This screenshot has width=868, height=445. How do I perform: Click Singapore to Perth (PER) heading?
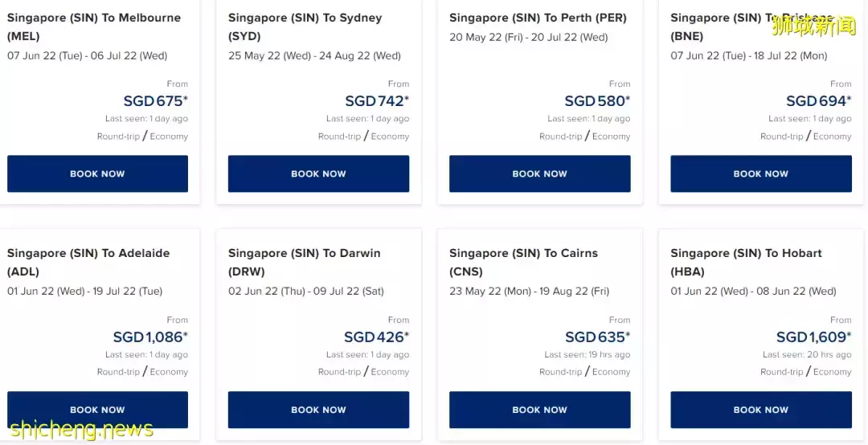click(x=538, y=18)
